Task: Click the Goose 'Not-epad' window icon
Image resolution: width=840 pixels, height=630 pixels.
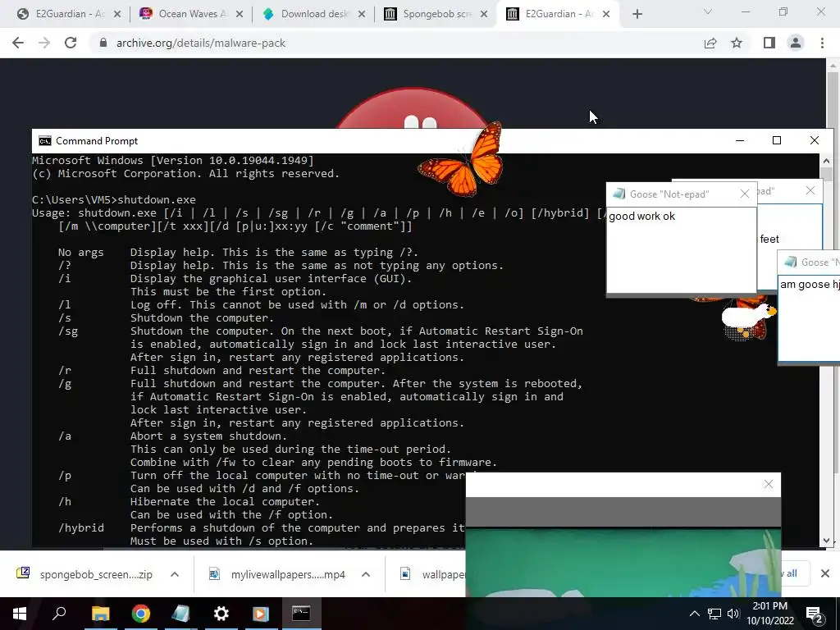Action: point(619,194)
